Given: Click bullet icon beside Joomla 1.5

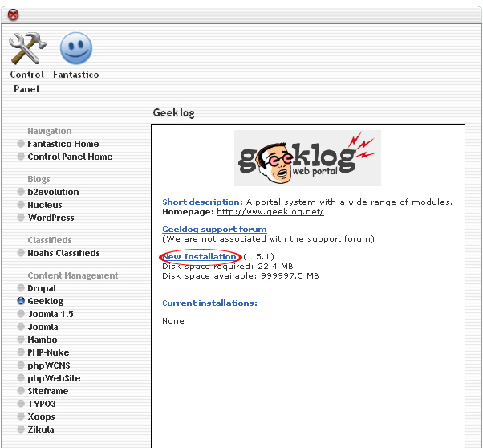Looking at the screenshot, I should (x=21, y=314).
